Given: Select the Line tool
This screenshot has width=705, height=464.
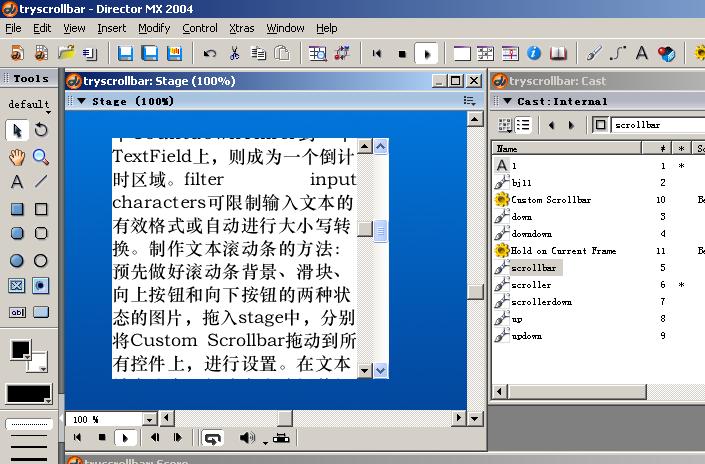Looking at the screenshot, I should [41, 182].
